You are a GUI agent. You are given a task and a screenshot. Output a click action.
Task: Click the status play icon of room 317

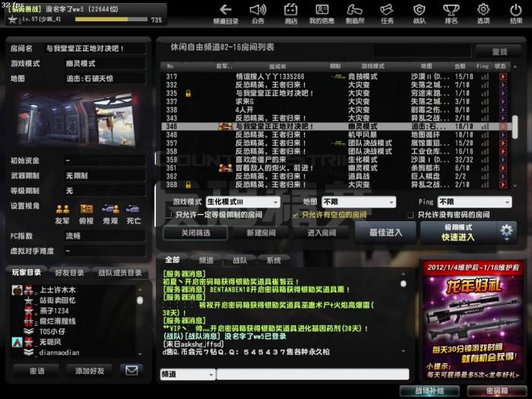503,77
